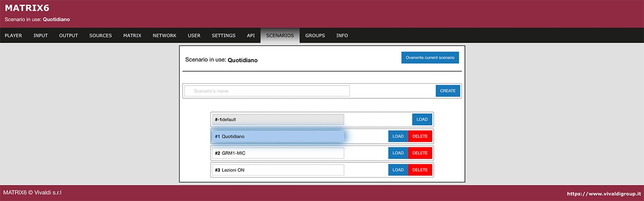Open the SETTINGS tab

coord(223,36)
